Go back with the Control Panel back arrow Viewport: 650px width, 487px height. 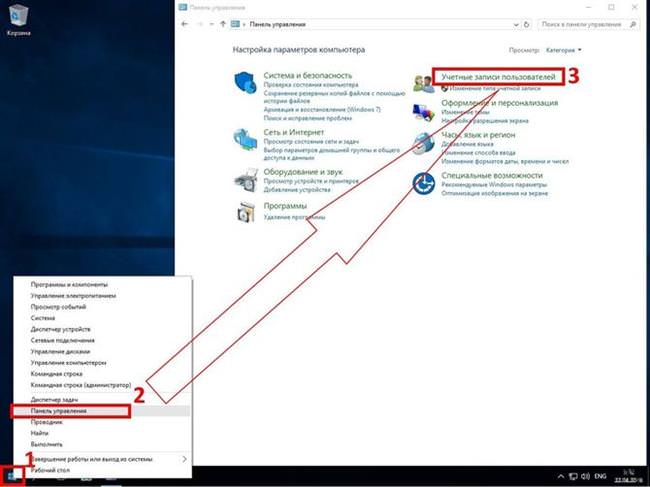pos(185,24)
